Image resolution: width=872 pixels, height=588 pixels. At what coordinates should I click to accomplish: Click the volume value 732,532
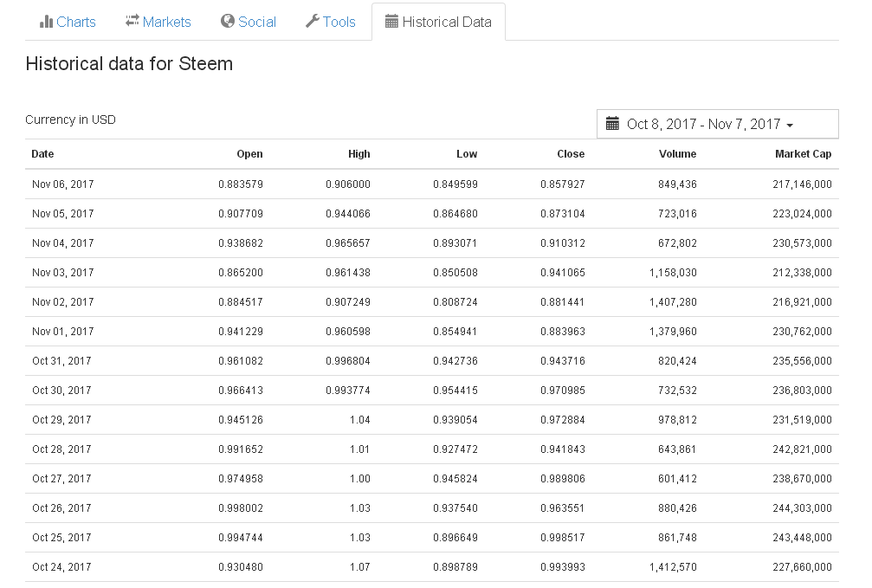(677, 391)
